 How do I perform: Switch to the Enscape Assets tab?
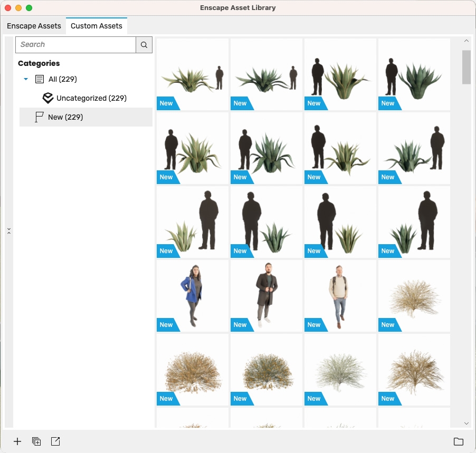[x=33, y=26]
